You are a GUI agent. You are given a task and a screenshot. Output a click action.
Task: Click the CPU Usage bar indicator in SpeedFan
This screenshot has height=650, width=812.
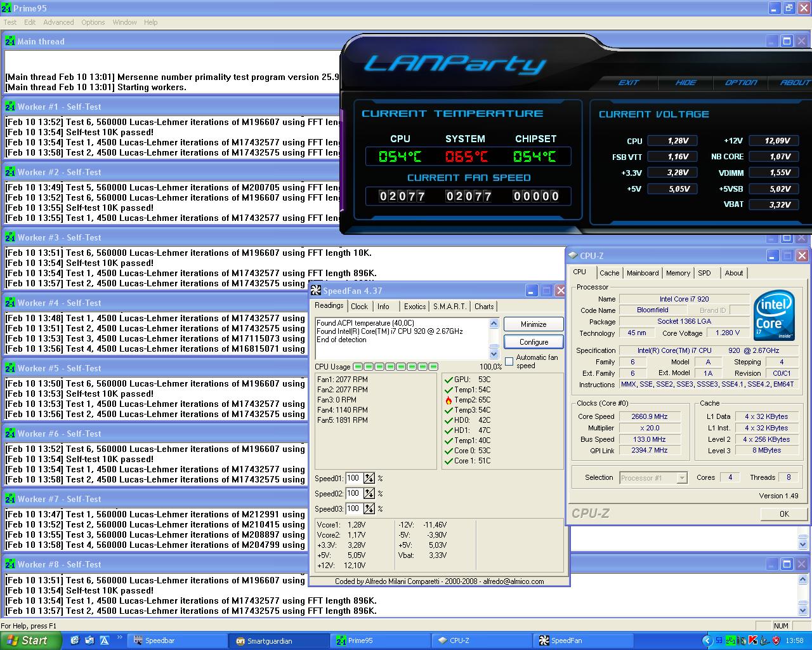click(395, 367)
